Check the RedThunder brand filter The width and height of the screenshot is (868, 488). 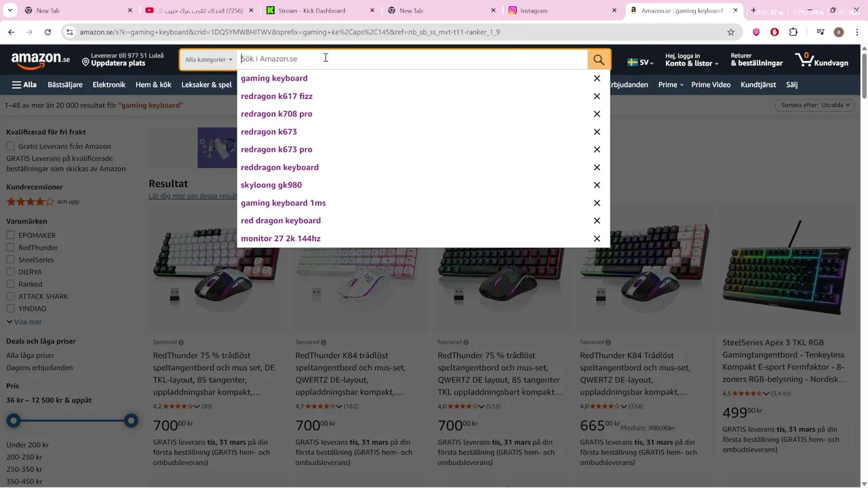click(10, 247)
